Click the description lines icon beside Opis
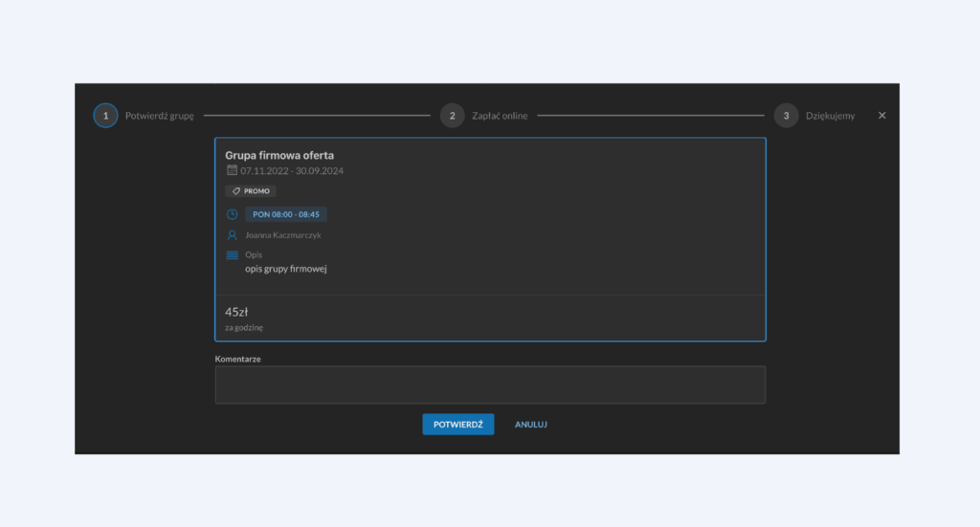Viewport: 980px width, 527px height. pyautogui.click(x=232, y=255)
